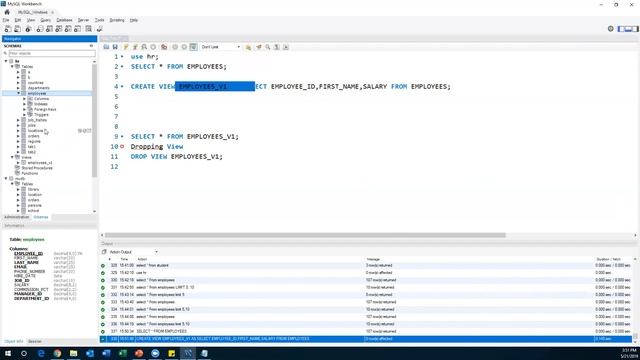Select Stored Procedures in schema tree

37,168
